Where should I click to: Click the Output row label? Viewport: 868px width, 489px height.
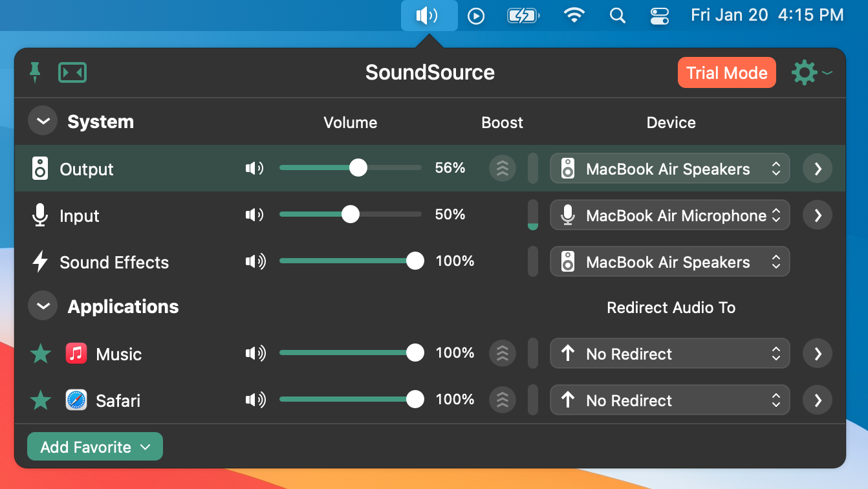(87, 169)
